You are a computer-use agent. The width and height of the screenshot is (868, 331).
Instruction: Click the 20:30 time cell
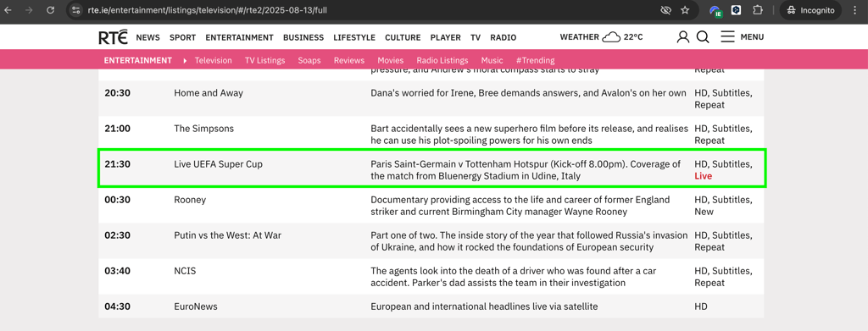point(117,93)
